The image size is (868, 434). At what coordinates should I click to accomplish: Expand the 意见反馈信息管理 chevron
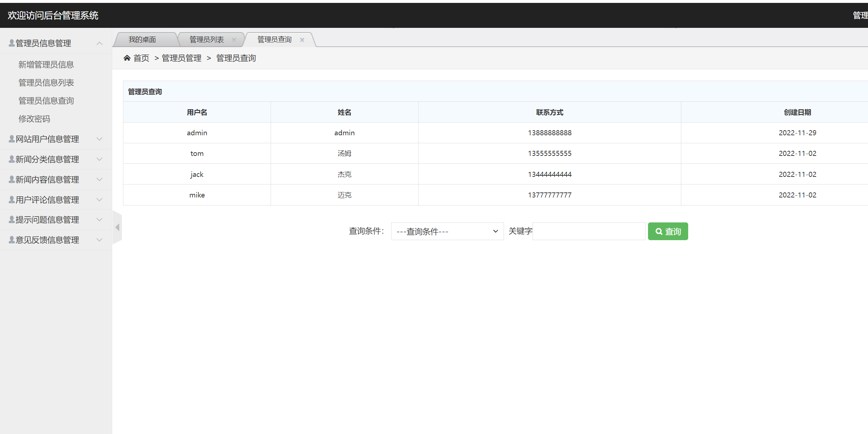tap(99, 240)
